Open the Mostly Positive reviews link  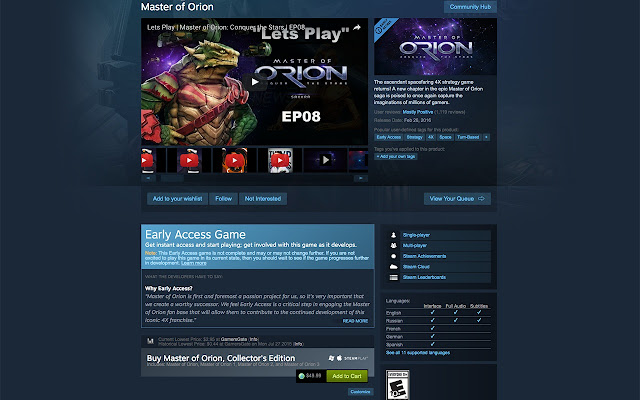click(x=418, y=112)
